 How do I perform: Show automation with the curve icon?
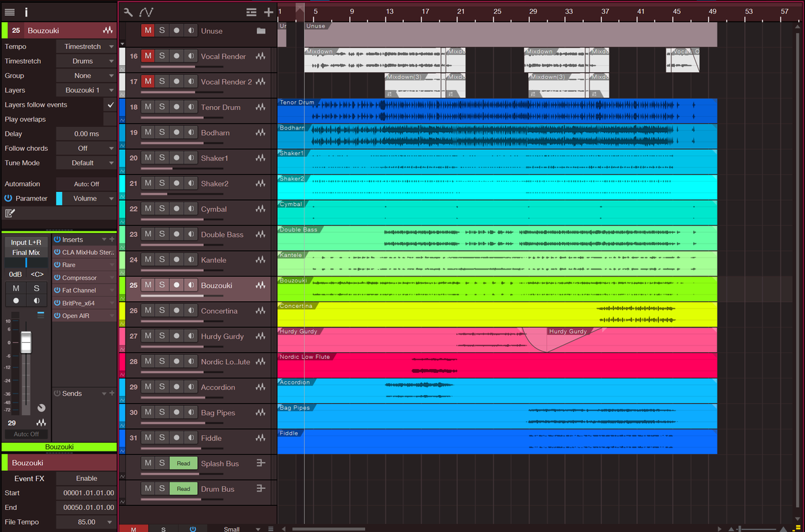146,11
